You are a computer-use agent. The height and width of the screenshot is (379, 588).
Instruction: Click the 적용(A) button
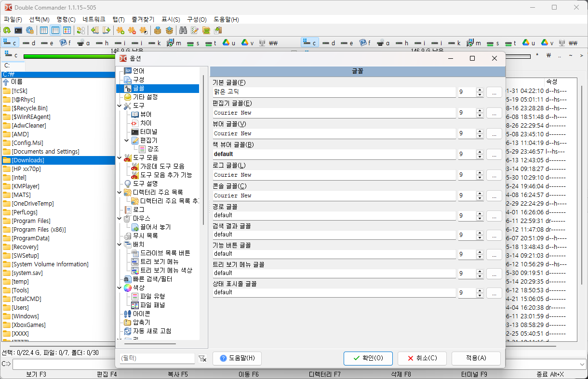click(x=476, y=358)
